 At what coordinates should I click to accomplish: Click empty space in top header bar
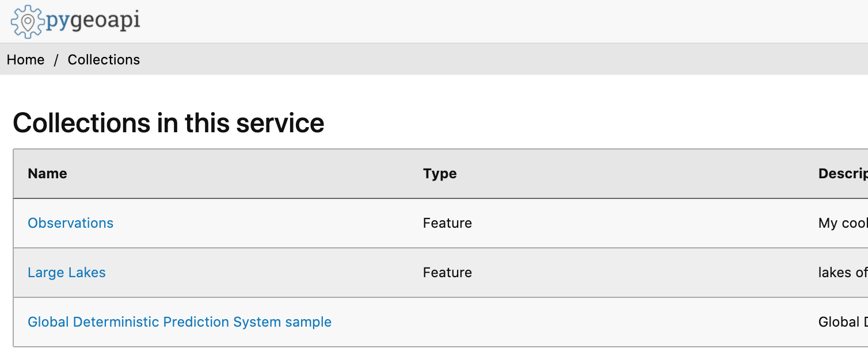460,21
